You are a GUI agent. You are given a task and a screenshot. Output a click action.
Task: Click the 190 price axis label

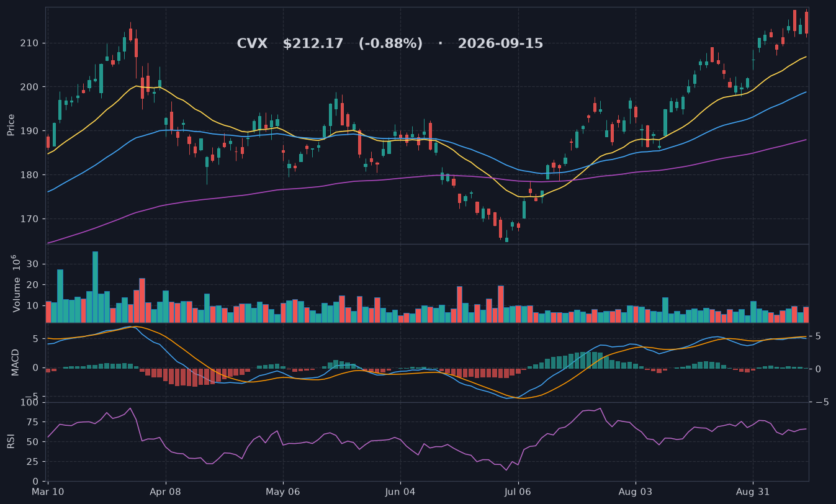tap(31, 131)
